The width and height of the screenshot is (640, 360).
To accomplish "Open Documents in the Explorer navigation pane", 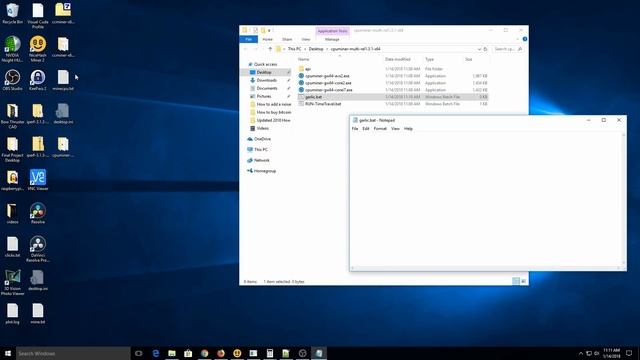I will [x=267, y=88].
